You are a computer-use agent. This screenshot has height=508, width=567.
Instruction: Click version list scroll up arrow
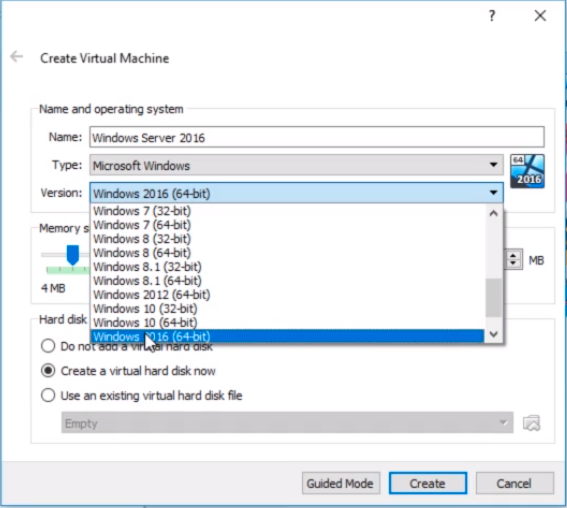coord(494,213)
